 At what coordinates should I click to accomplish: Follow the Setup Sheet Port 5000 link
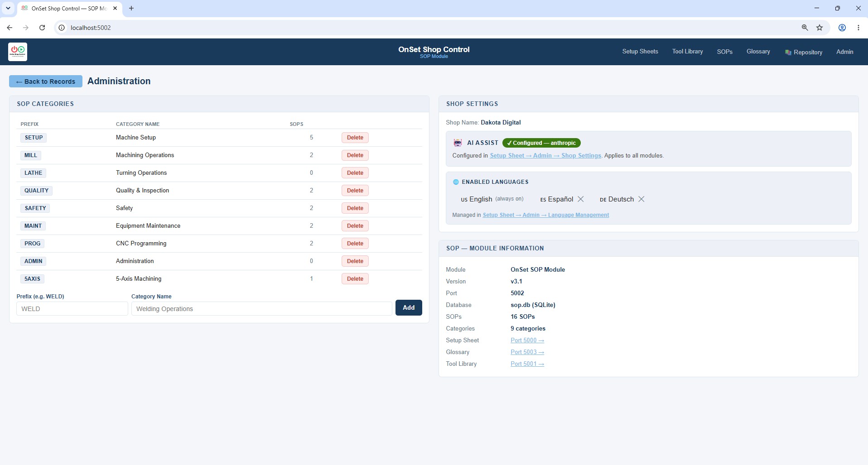click(527, 340)
